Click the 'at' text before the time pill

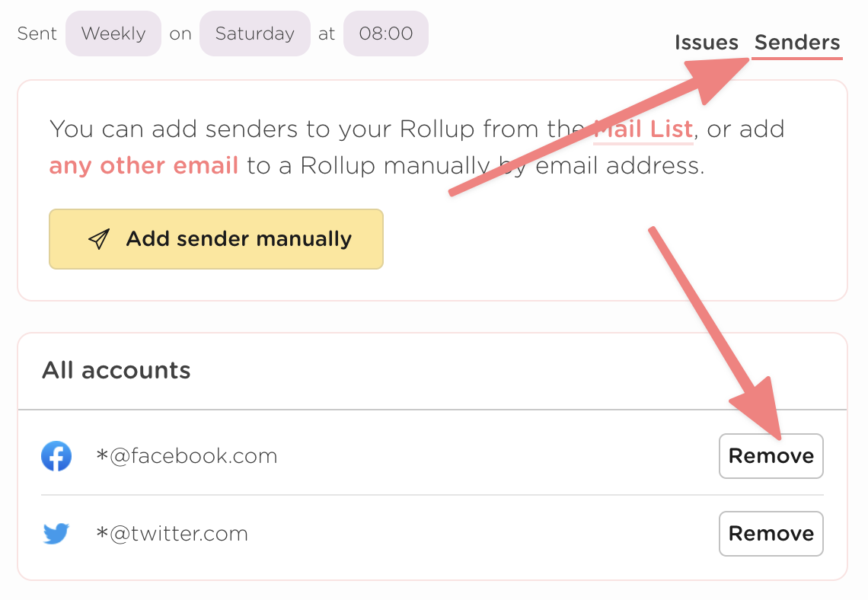click(x=327, y=34)
